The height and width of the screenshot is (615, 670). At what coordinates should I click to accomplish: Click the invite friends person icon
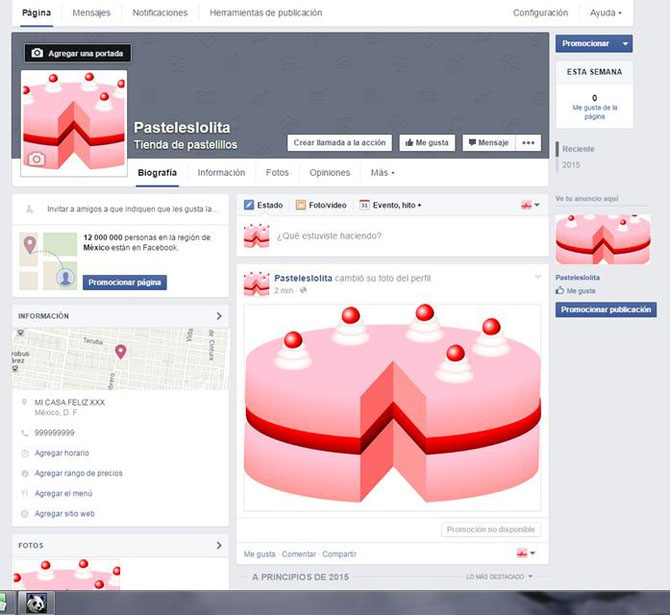29,209
